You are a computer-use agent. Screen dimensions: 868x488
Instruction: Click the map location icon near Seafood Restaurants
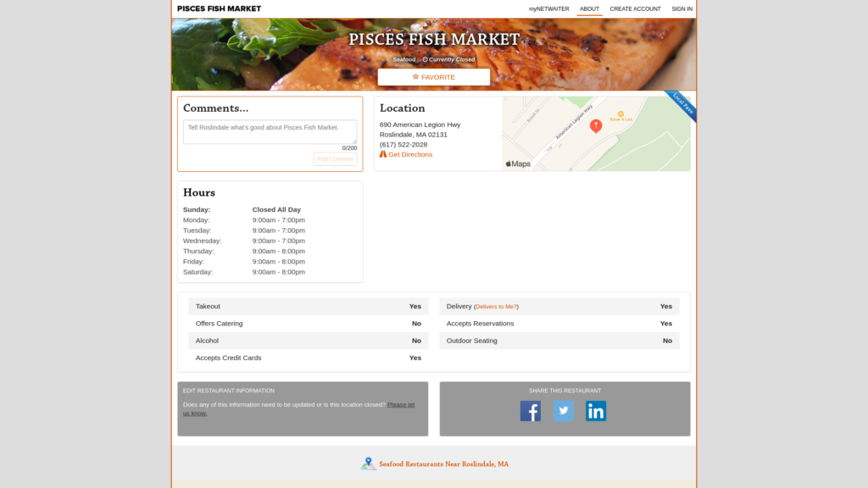coord(368,463)
